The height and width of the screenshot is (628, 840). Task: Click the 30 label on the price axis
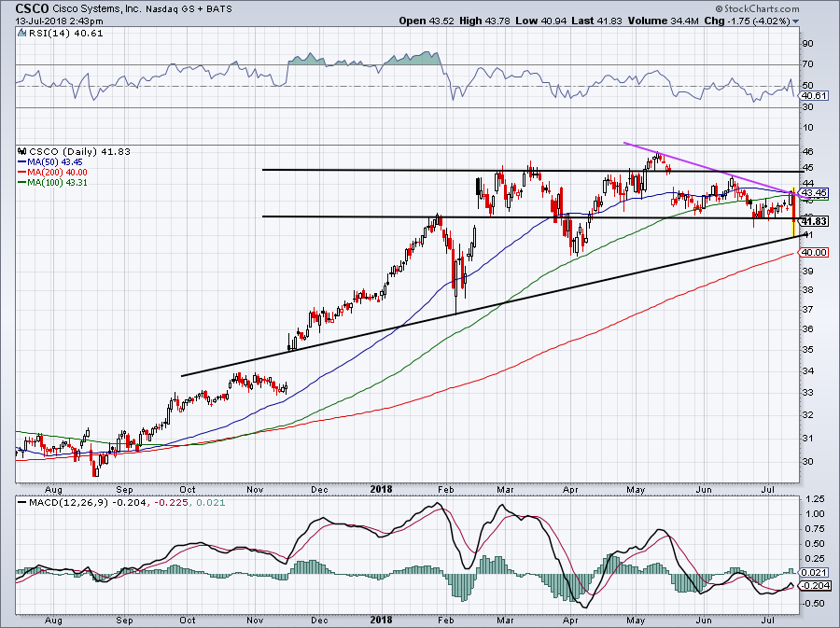coord(808,462)
